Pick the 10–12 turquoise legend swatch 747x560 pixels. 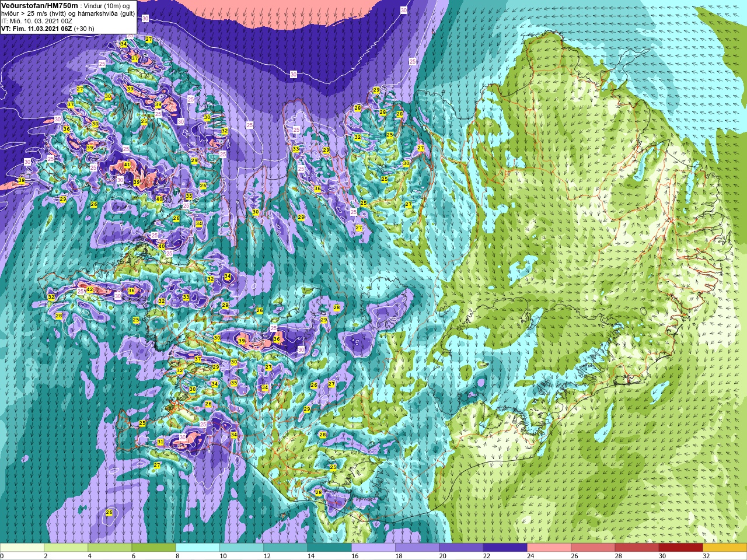coord(242,548)
